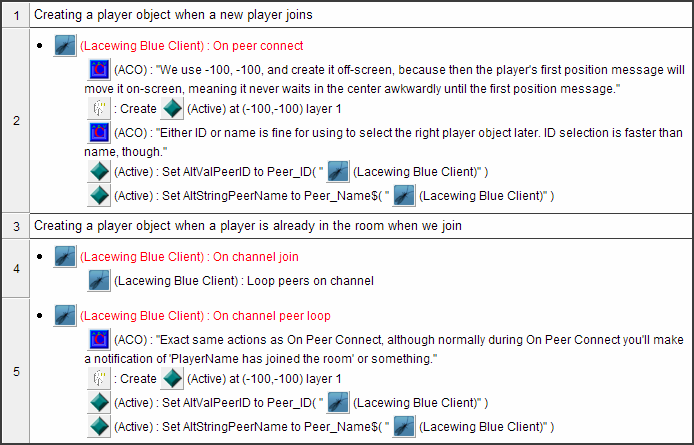This screenshot has height=445, width=694.
Task: Select event number 4 row header
Action: (16, 268)
